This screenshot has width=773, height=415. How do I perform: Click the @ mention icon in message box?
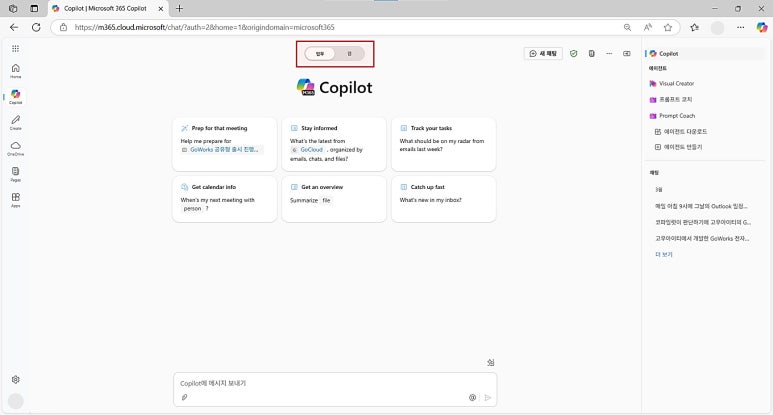472,397
